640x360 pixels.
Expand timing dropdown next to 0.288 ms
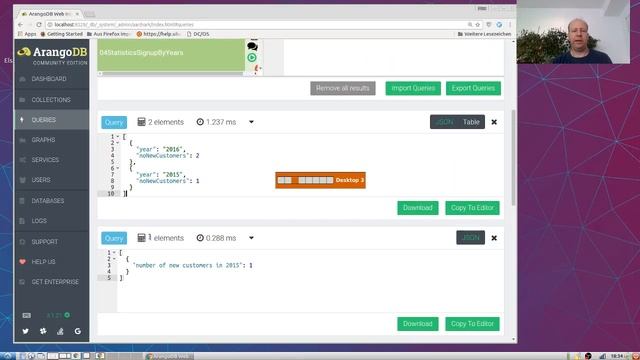tap(251, 238)
